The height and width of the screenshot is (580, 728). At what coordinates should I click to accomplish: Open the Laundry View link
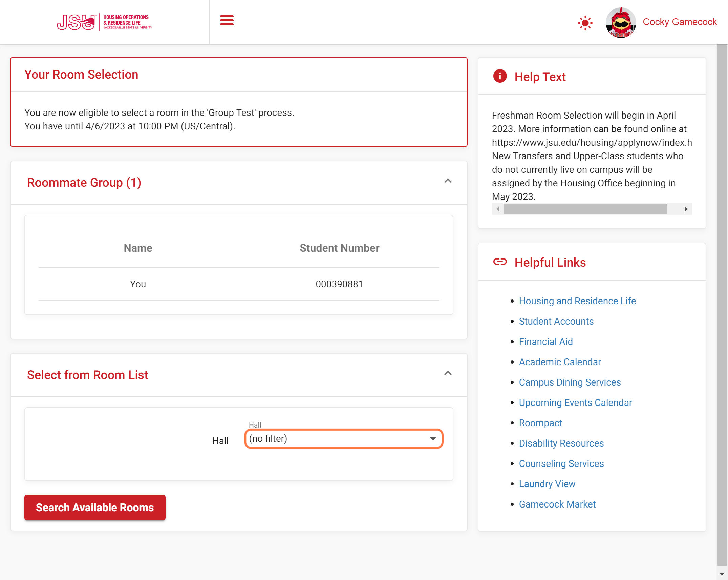(x=547, y=484)
